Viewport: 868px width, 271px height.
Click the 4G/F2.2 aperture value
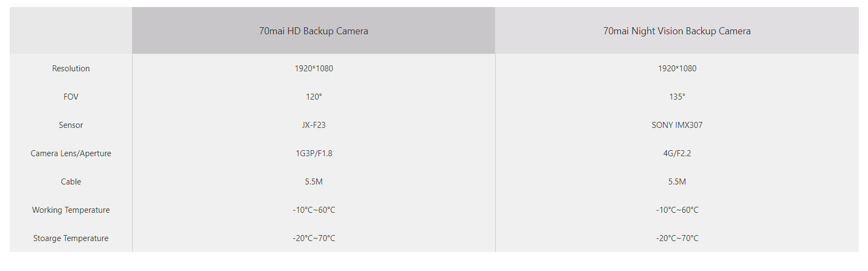tap(677, 153)
